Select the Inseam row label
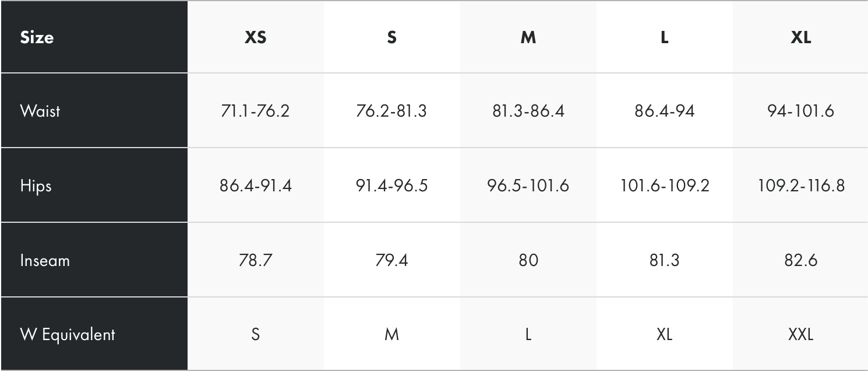868x371 pixels. [45, 260]
